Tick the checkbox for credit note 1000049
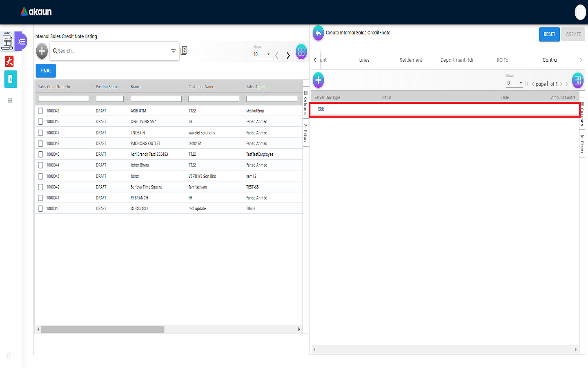This screenshot has width=588, height=368. pos(40,111)
